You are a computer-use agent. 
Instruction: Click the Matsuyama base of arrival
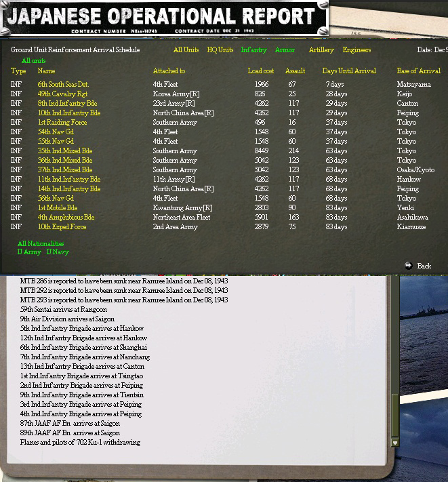click(413, 84)
